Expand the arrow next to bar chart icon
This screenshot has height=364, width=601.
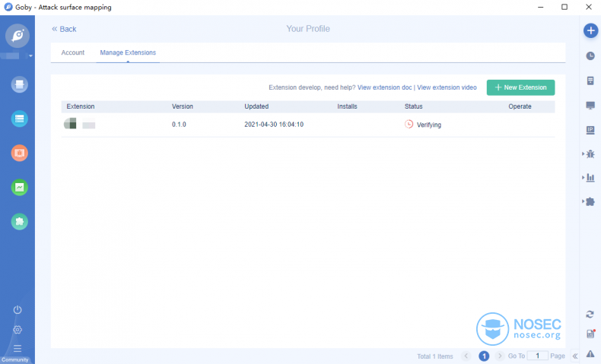tap(583, 178)
